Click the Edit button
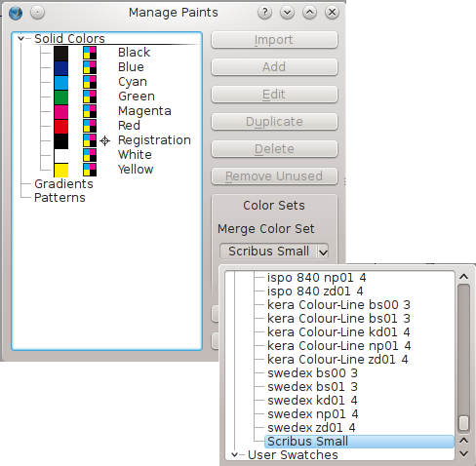476x466 pixels. 274,95
